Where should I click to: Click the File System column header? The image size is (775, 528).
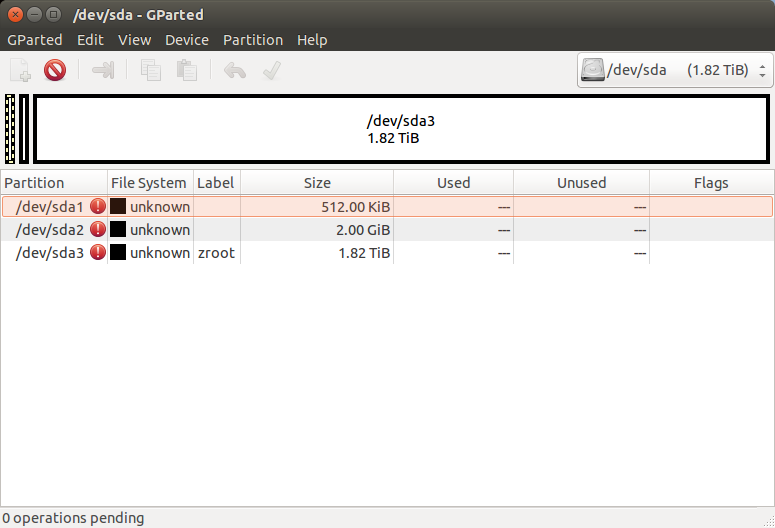[149, 183]
